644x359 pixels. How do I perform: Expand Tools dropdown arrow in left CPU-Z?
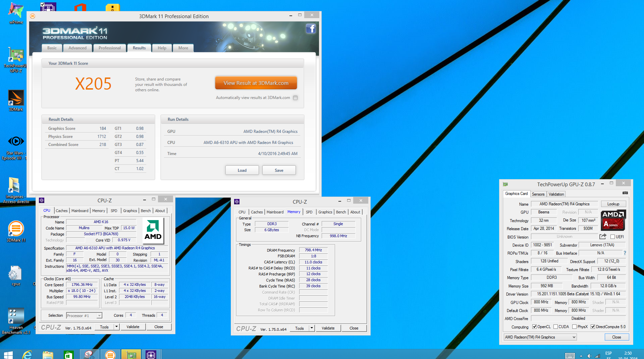tap(116, 326)
